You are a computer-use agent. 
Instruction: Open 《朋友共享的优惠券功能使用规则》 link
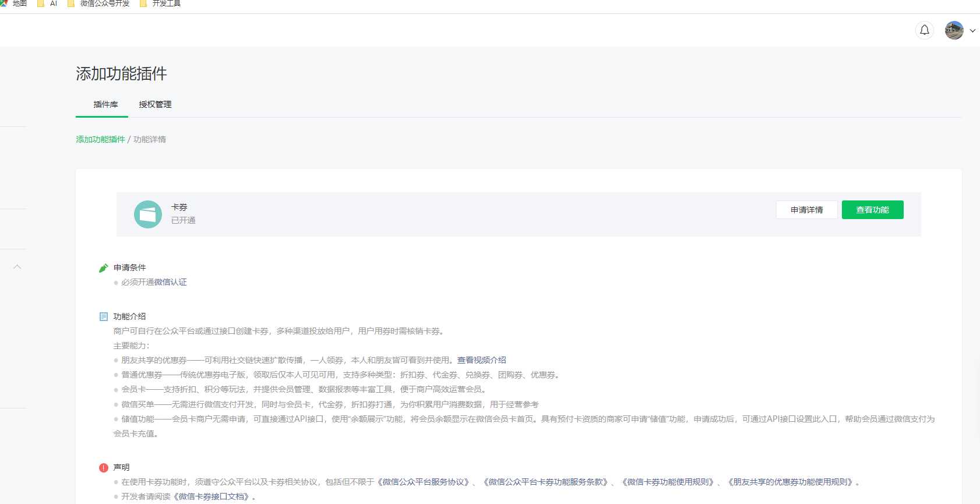coord(791,482)
